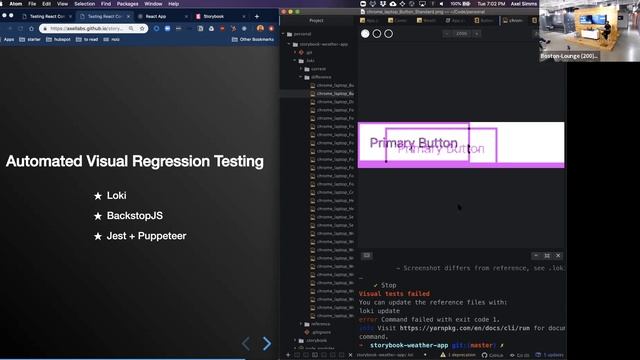Open the Git (0) panel from status bar
This screenshot has height=360, width=640.
click(520, 355)
